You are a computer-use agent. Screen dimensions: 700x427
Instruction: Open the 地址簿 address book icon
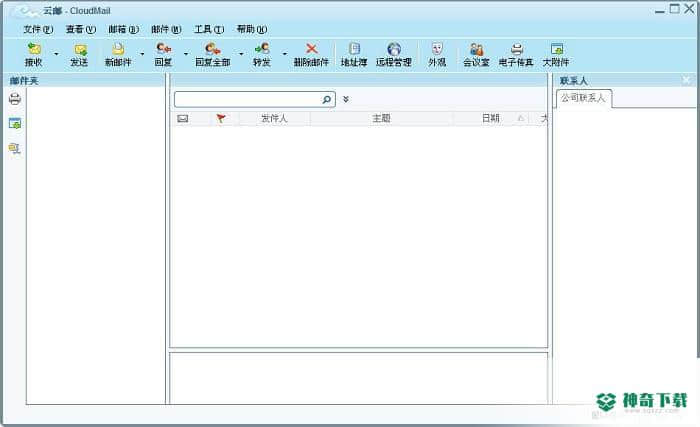tap(354, 48)
